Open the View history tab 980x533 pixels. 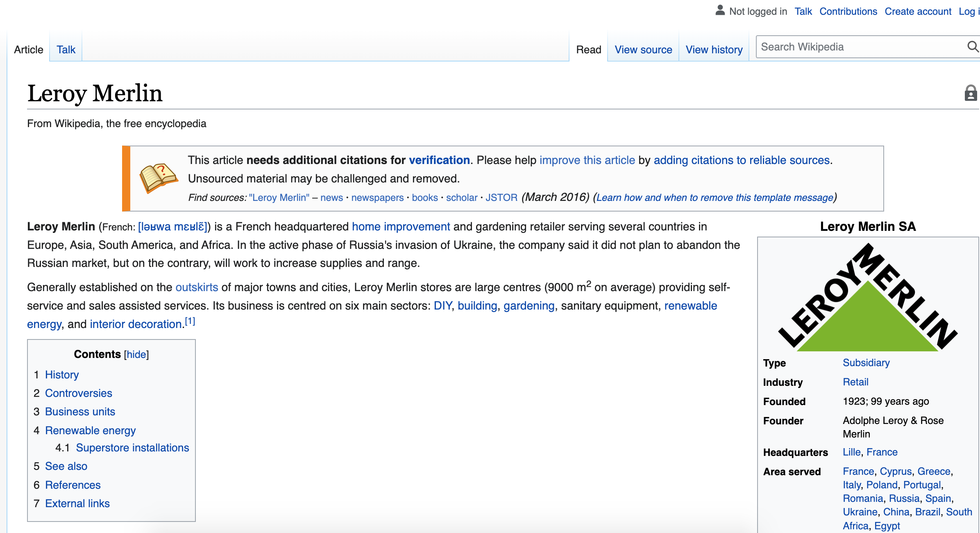point(714,50)
